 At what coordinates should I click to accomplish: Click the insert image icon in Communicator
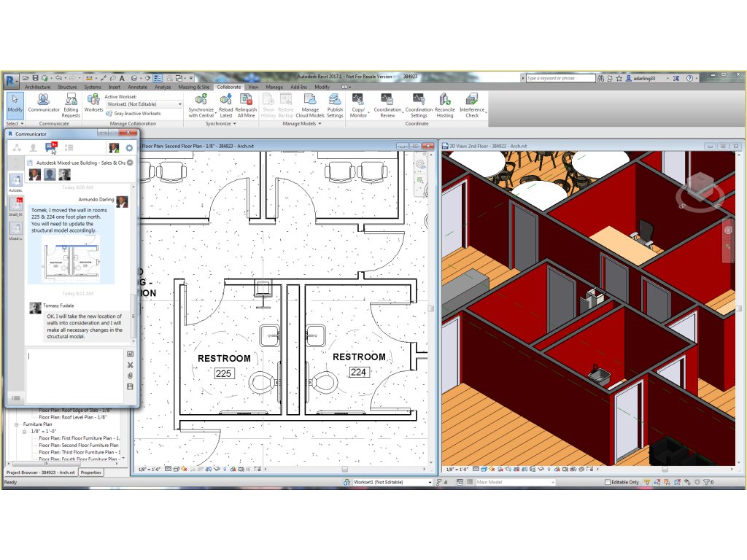point(130,354)
